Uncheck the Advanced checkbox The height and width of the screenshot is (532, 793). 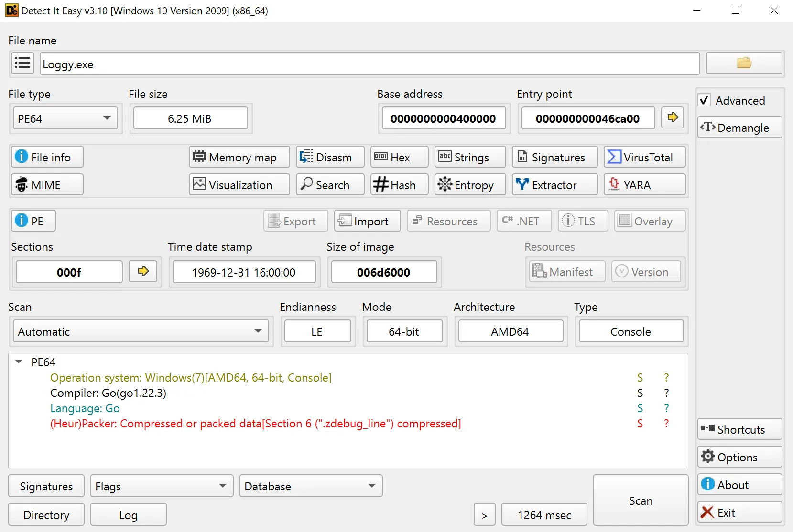[704, 100]
